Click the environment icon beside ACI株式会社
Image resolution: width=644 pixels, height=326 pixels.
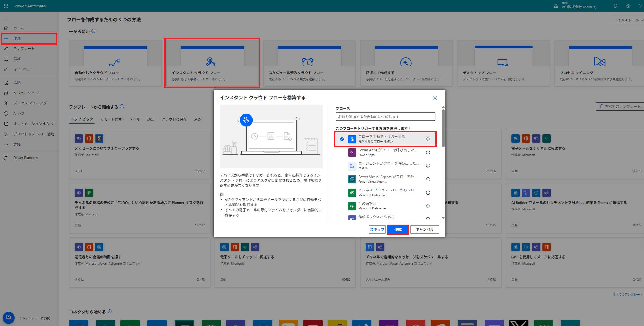tap(556, 6)
